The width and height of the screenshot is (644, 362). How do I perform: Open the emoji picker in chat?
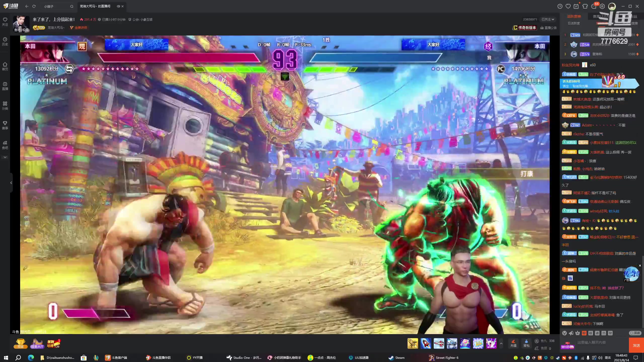coord(565,333)
